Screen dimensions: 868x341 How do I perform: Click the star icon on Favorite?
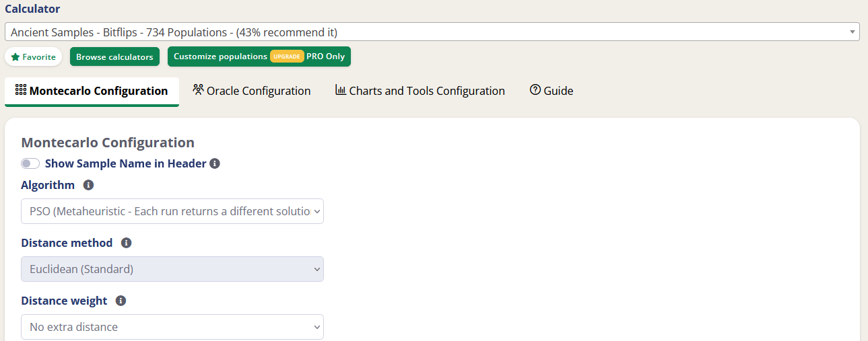[15, 57]
